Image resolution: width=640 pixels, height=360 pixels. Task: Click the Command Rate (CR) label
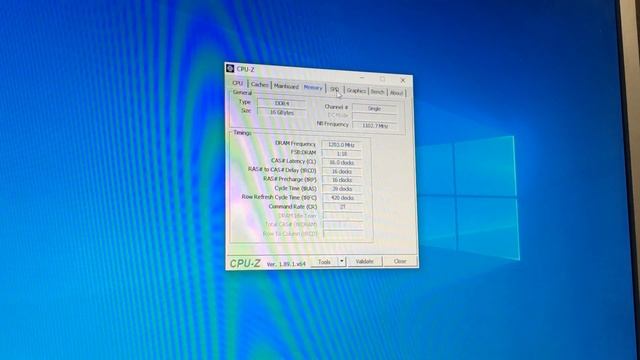click(x=293, y=207)
